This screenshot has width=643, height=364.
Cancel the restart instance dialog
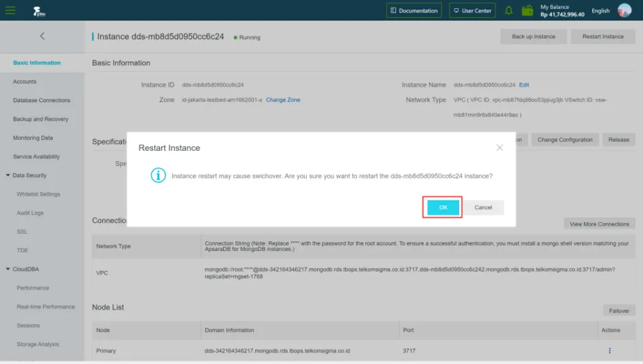483,207
